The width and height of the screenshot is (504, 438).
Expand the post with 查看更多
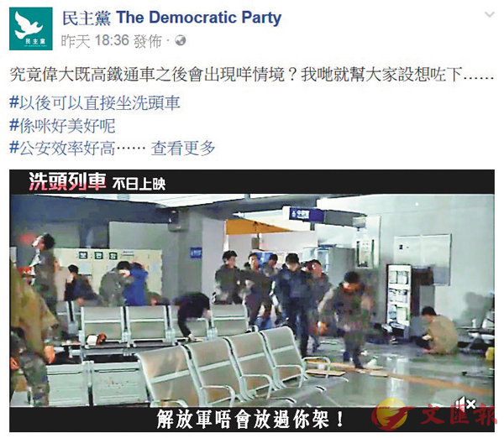tap(183, 148)
